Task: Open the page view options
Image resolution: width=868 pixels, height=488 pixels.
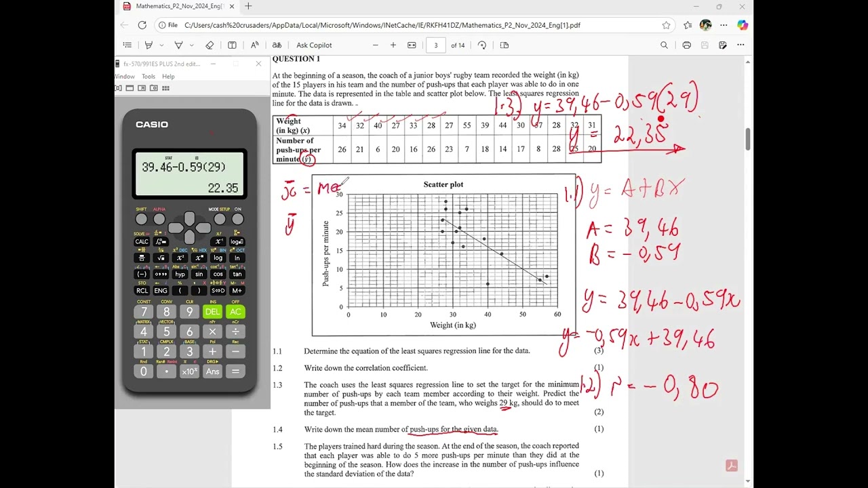Action: click(x=504, y=45)
